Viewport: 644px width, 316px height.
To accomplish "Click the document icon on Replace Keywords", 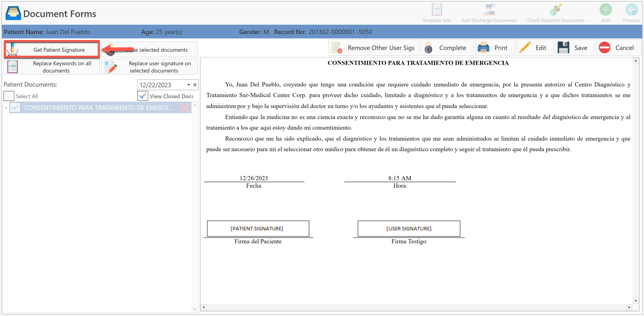I will coord(13,67).
